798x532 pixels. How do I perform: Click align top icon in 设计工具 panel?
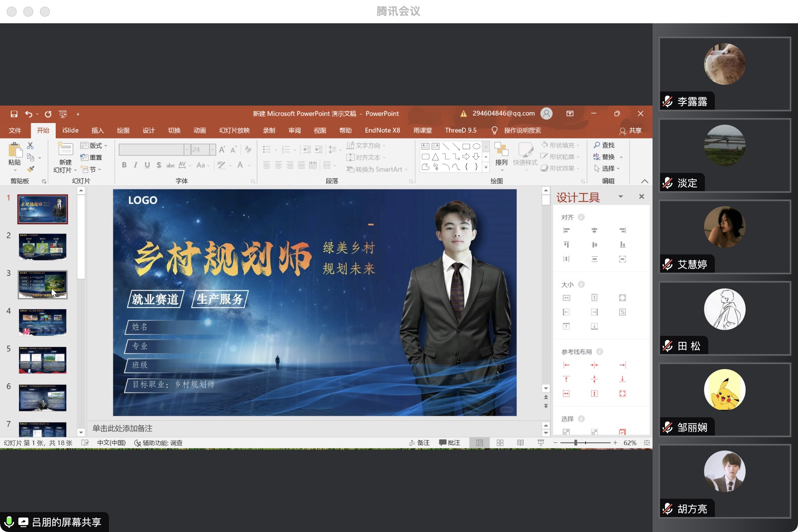[x=566, y=244]
